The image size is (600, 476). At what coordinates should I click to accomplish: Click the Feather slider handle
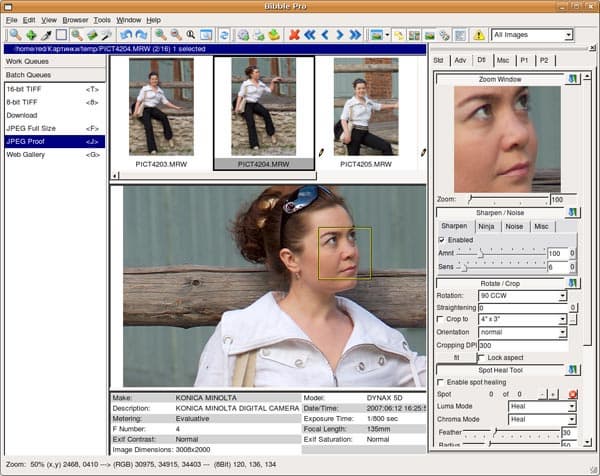tap(495, 432)
